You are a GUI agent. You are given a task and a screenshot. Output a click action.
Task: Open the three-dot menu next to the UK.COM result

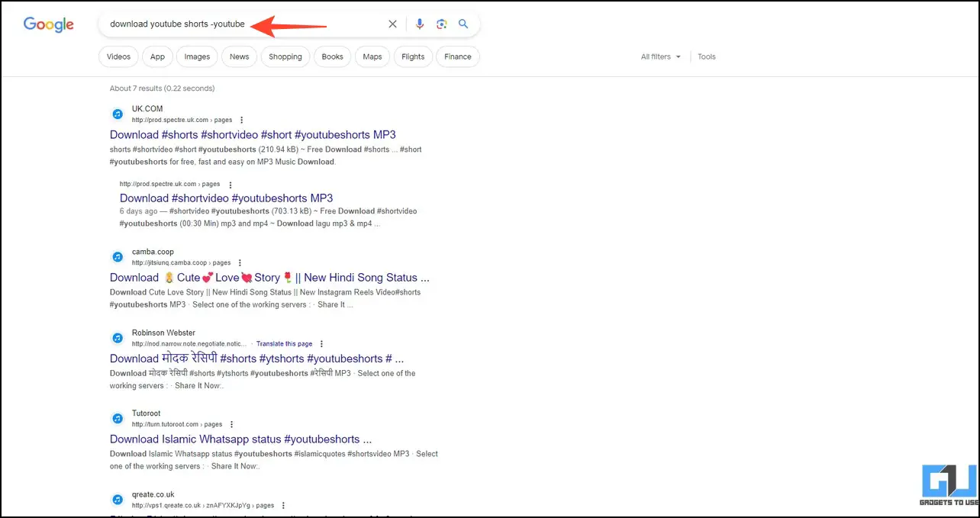pos(241,120)
